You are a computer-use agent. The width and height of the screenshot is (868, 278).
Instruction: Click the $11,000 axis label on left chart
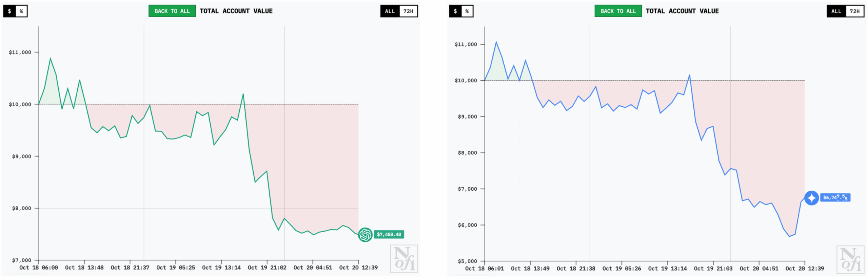20,52
